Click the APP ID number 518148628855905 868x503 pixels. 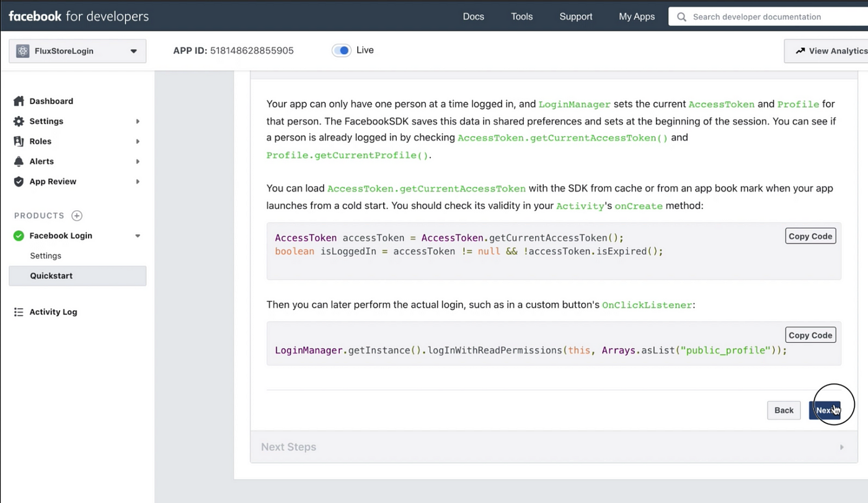coord(252,51)
